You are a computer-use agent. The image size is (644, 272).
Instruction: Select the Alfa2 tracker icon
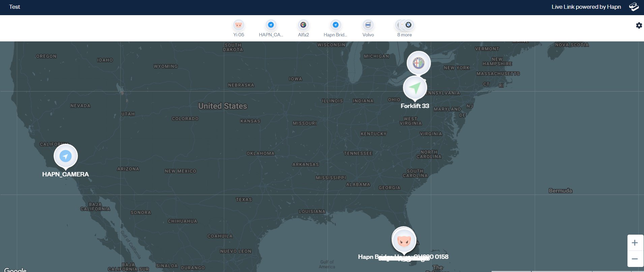point(303,25)
